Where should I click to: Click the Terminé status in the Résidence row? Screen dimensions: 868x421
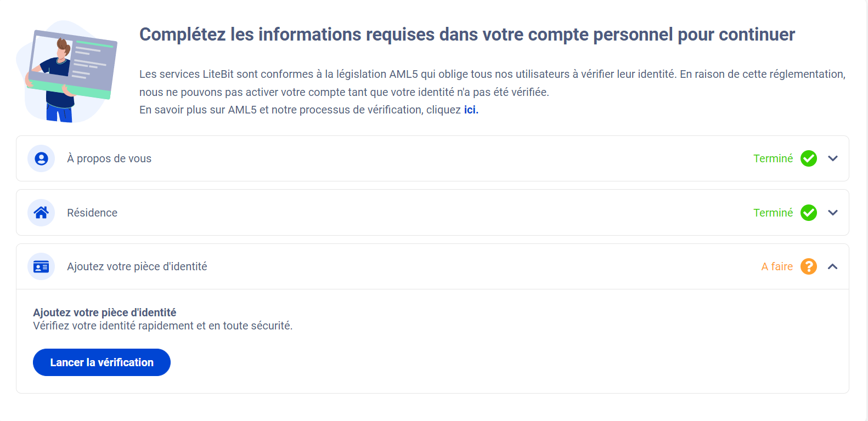[x=773, y=213]
